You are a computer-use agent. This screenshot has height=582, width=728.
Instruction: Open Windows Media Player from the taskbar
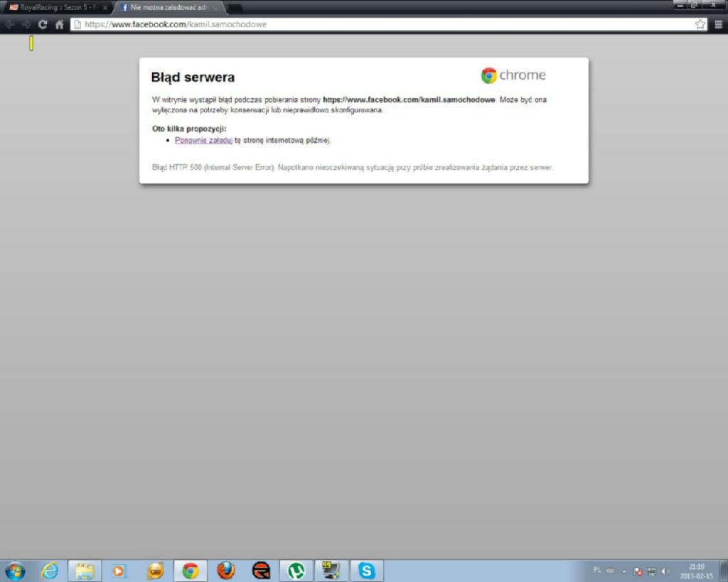[x=119, y=571]
